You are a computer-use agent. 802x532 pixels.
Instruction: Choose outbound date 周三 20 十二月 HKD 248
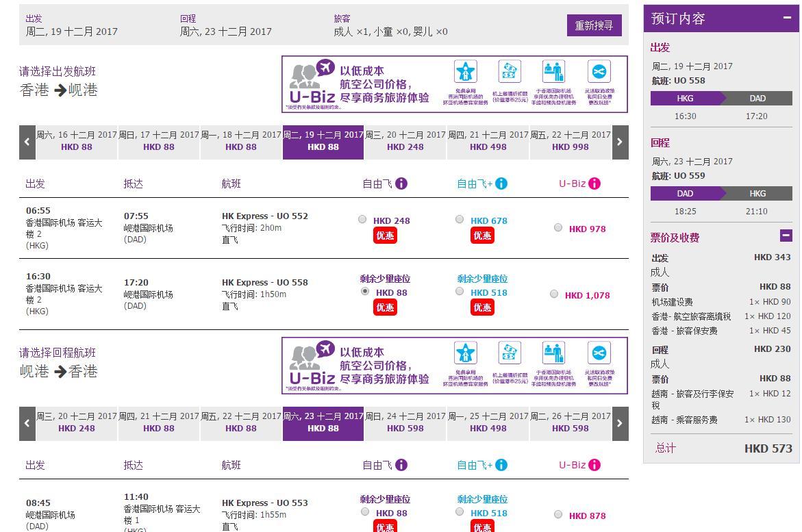(405, 142)
